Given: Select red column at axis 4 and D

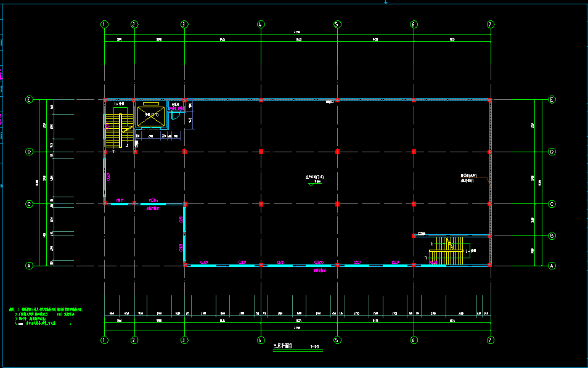Looking at the screenshot, I should click(x=261, y=151).
